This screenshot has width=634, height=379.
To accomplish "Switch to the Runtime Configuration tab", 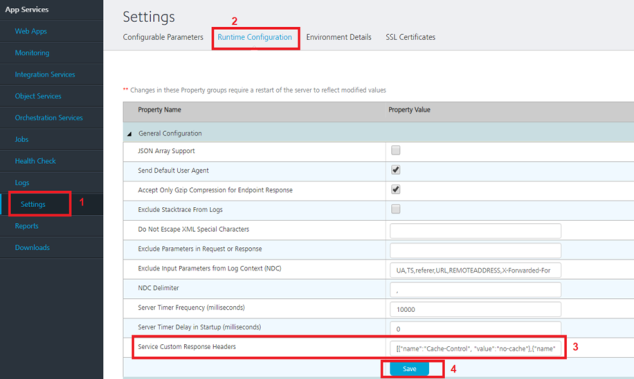I will [255, 37].
